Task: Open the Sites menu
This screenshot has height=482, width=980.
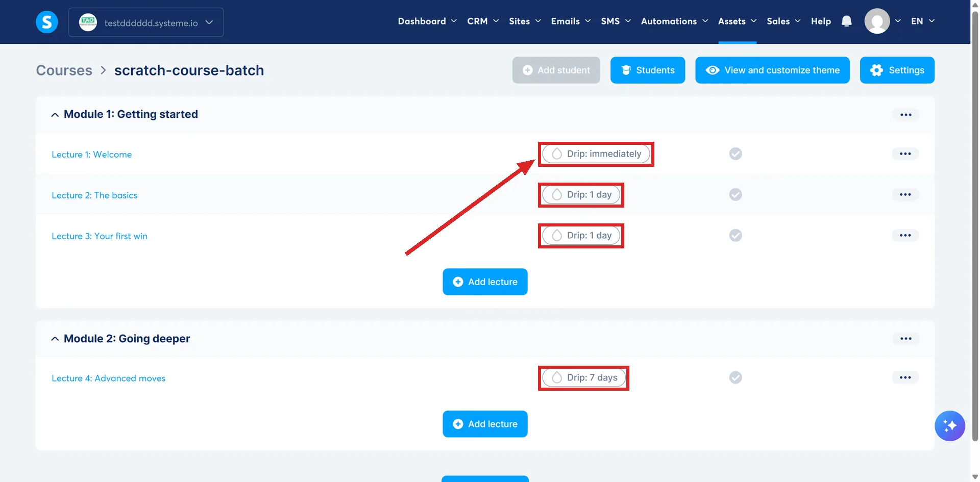Action: pos(525,21)
